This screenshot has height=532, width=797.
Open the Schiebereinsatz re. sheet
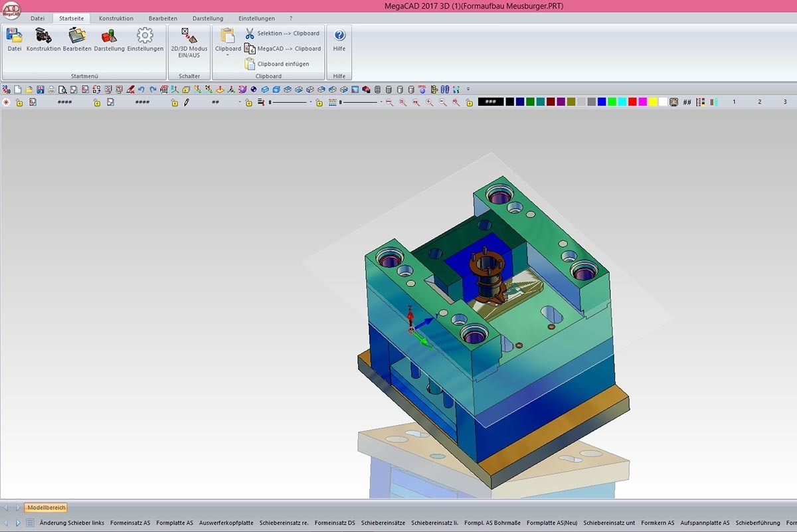pyautogui.click(x=284, y=523)
